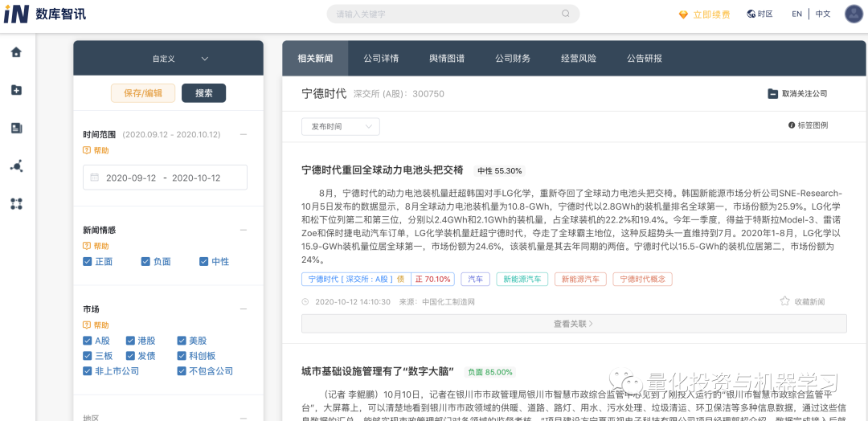868x421 pixels.
Task: Click the 取消关注公司 minus icon
Action: [x=773, y=94]
